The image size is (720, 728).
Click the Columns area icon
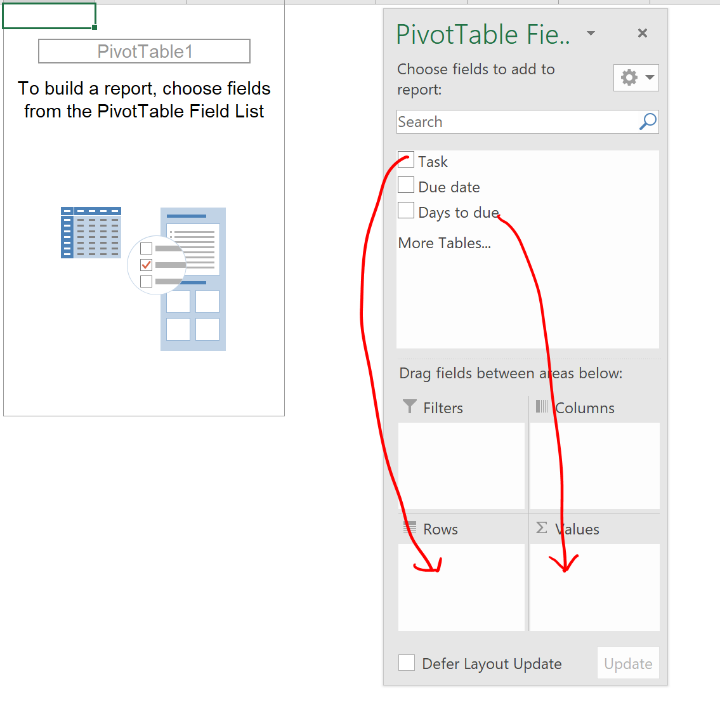point(542,407)
